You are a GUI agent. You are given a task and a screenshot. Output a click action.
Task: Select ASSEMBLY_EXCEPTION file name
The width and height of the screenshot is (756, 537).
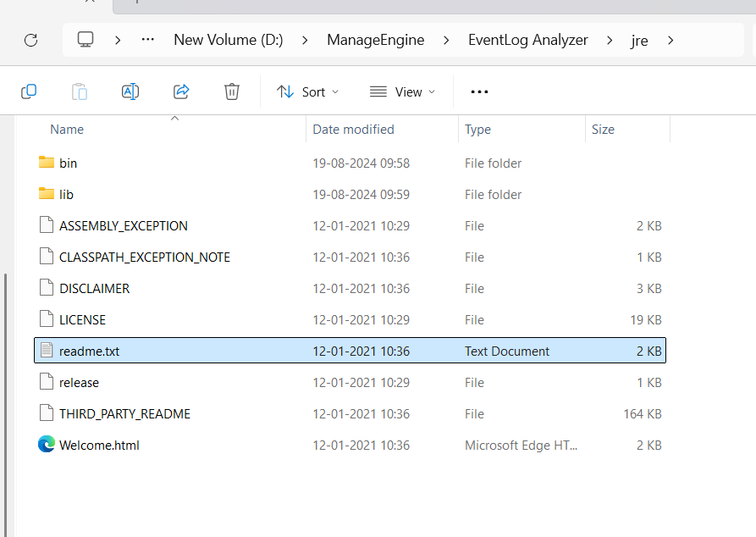coord(124,226)
